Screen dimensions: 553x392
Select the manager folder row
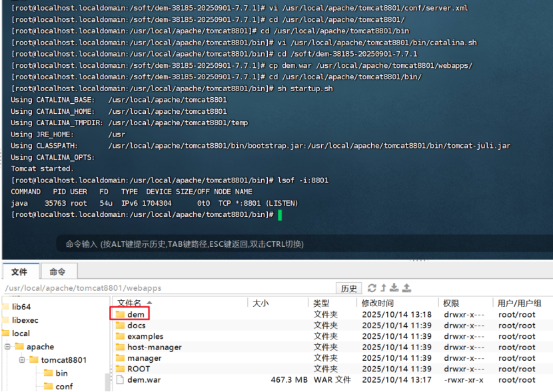pyautogui.click(x=332, y=358)
